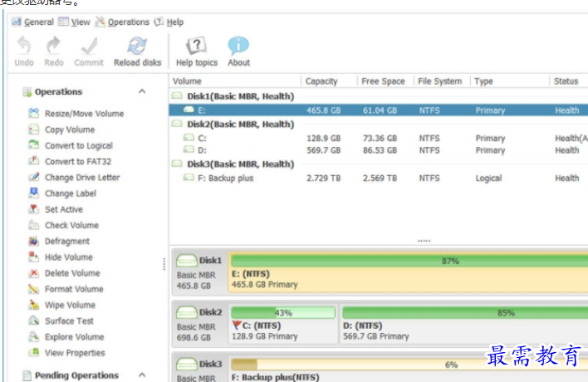
Task: Open the Help menu
Action: [169, 22]
